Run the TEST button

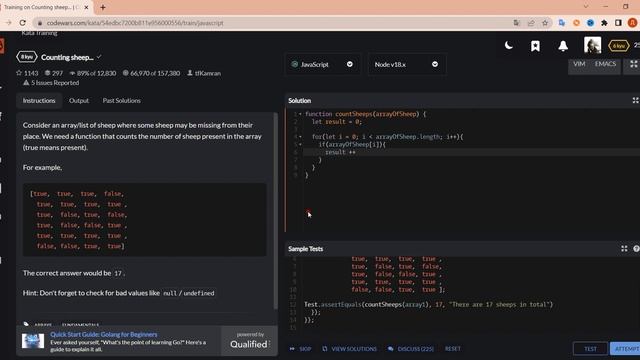pos(590,349)
